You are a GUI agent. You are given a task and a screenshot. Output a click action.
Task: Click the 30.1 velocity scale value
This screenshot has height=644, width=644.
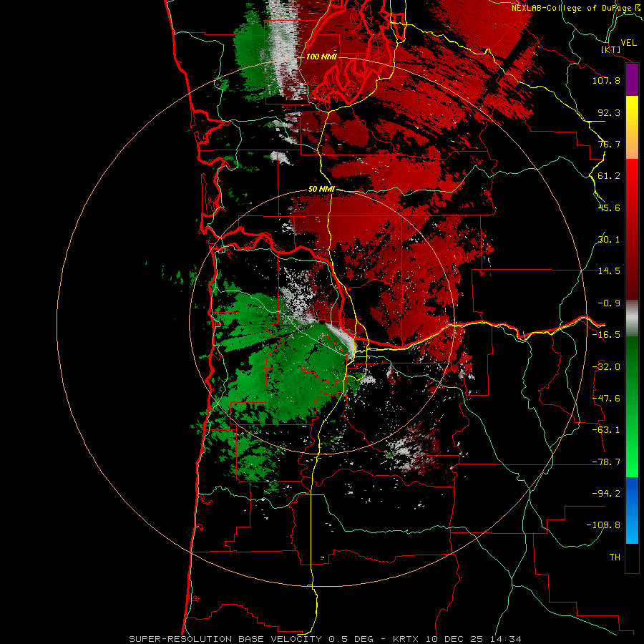(609, 240)
